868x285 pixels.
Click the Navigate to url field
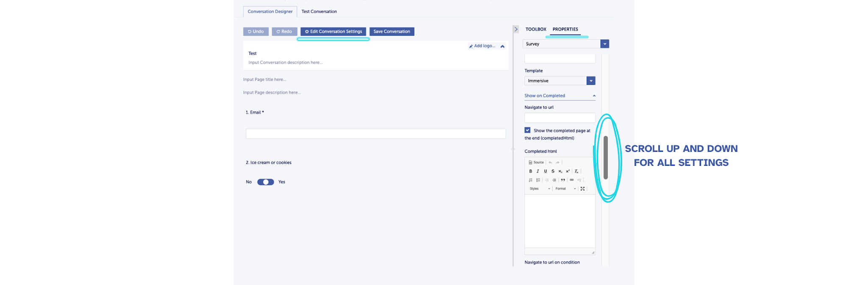(560, 118)
